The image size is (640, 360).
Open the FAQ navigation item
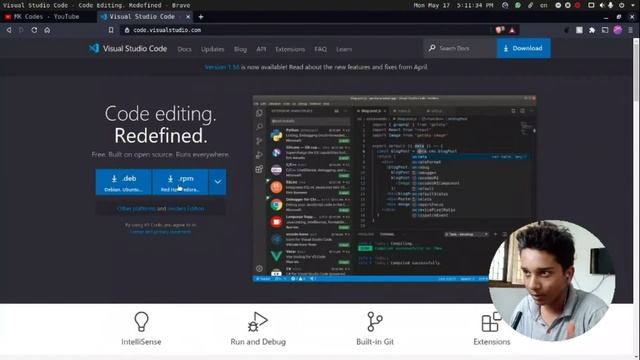point(320,49)
